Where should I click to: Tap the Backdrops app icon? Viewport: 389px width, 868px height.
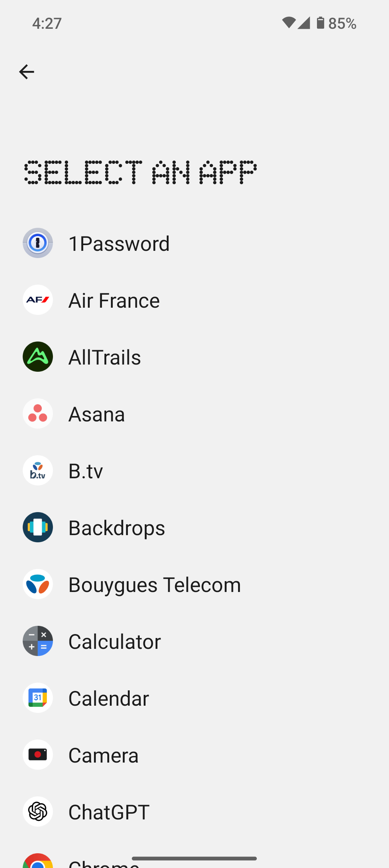pyautogui.click(x=38, y=527)
